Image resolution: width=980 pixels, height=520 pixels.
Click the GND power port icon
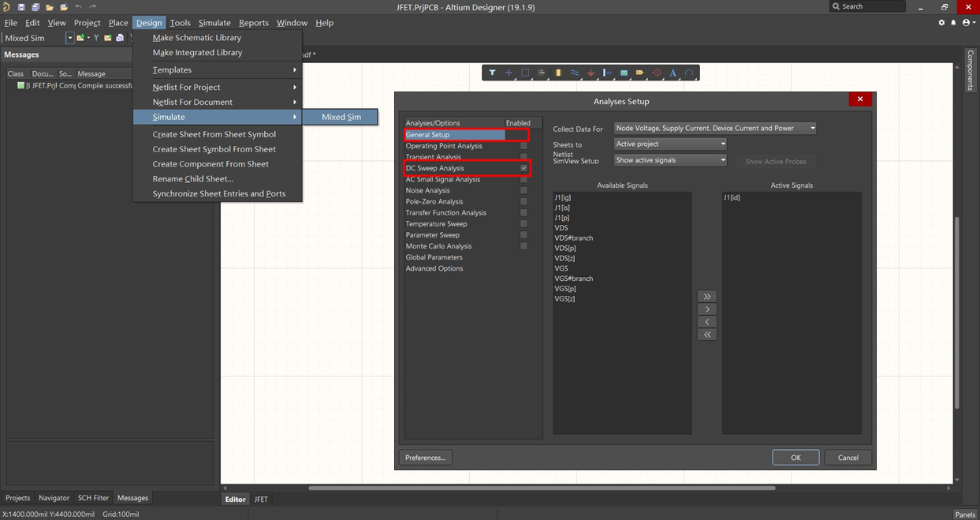pyautogui.click(x=591, y=73)
